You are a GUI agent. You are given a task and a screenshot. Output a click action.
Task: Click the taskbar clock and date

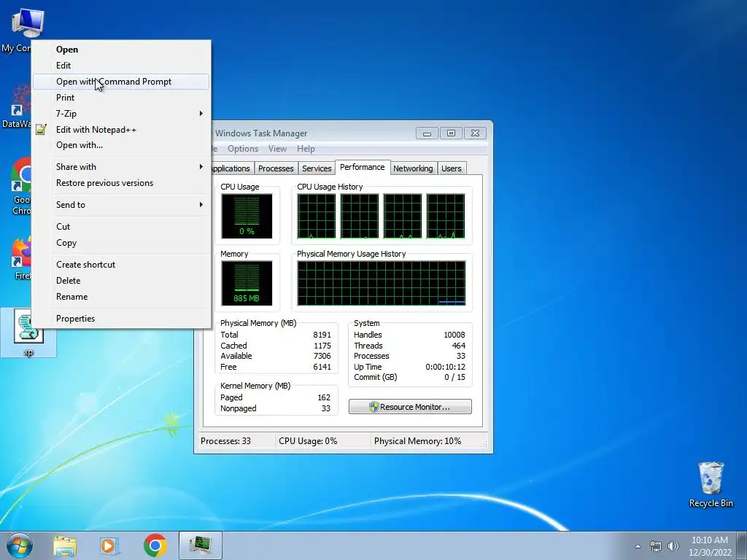tap(710, 546)
